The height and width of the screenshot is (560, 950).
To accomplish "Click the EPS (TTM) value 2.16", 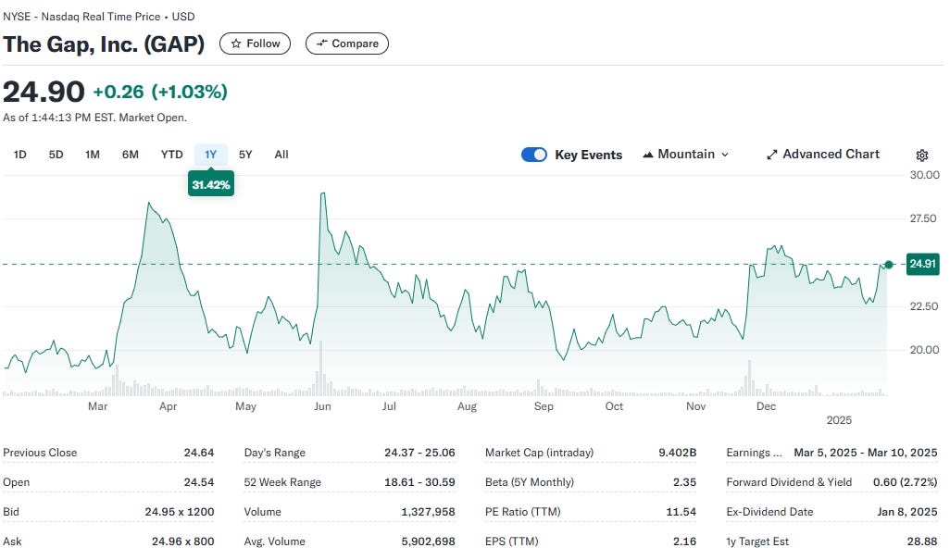I will (x=684, y=541).
